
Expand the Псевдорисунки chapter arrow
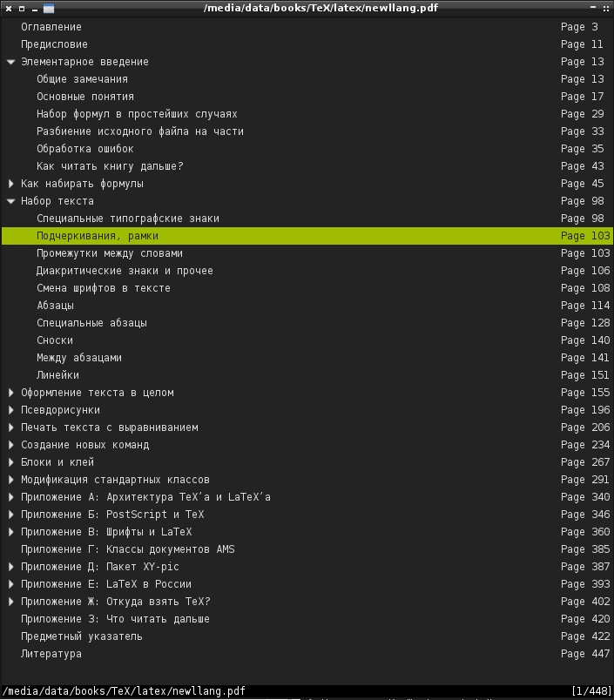(11, 410)
